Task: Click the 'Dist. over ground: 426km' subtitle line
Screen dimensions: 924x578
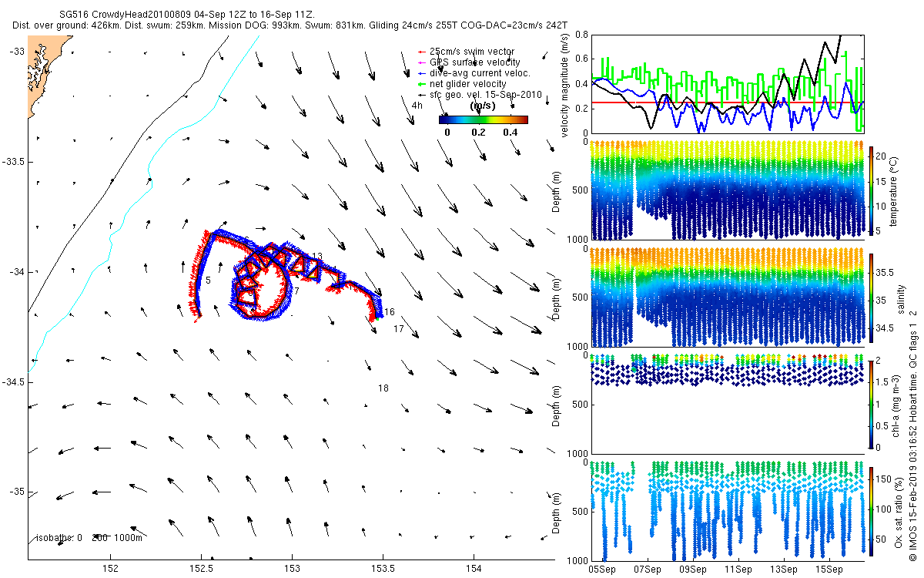Action: tap(290, 25)
